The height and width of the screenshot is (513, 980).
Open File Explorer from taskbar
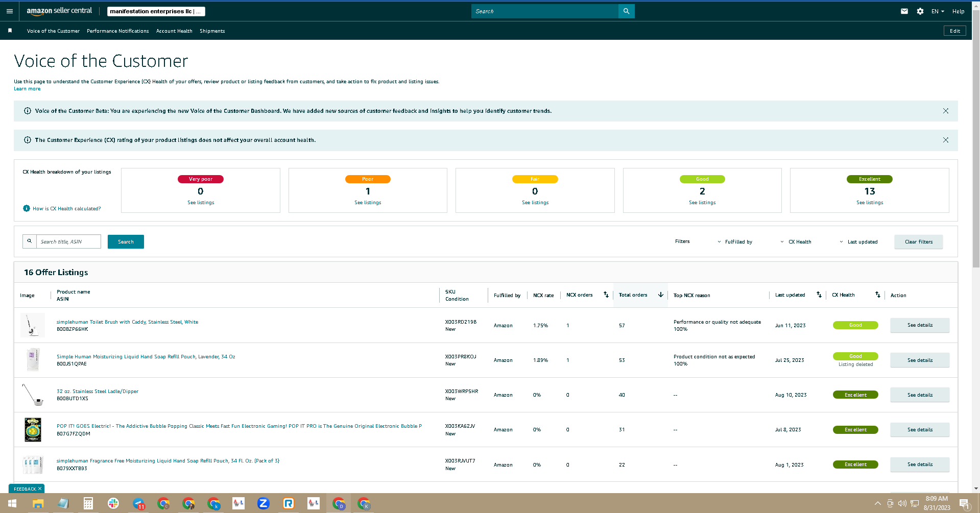(38, 504)
